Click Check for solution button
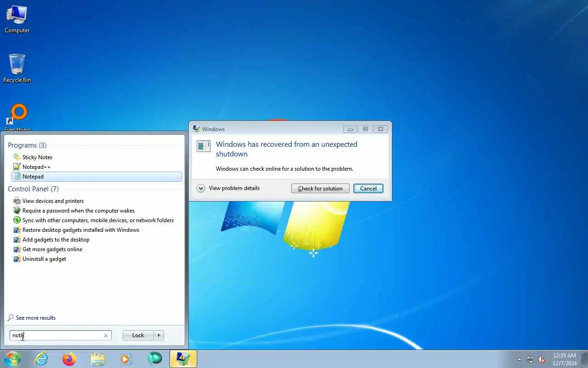This screenshot has height=368, width=588. 320,188
